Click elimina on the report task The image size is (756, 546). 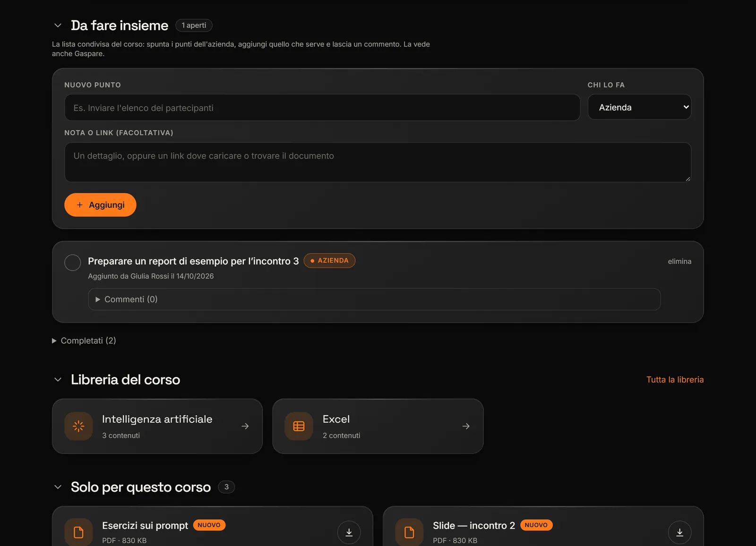click(x=679, y=262)
